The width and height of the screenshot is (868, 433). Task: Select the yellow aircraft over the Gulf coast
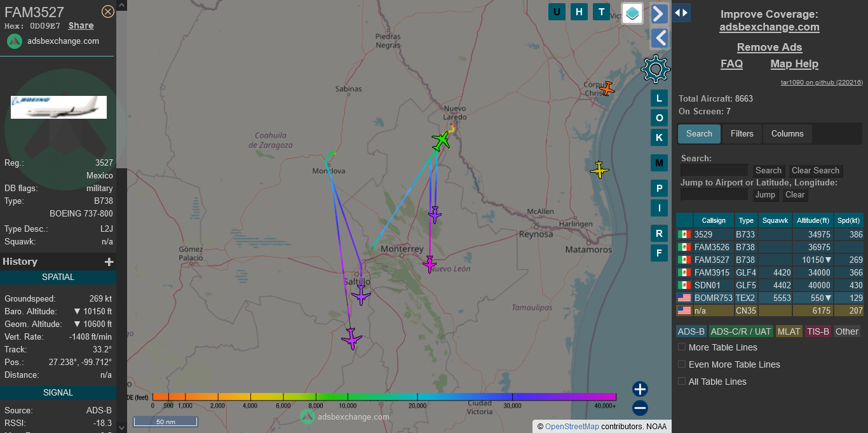point(599,170)
